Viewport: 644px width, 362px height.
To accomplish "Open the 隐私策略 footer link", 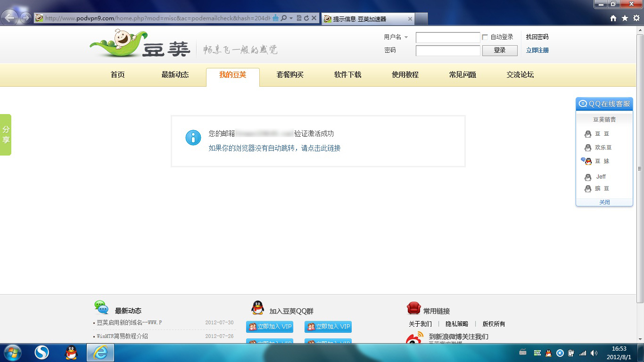I will (457, 324).
